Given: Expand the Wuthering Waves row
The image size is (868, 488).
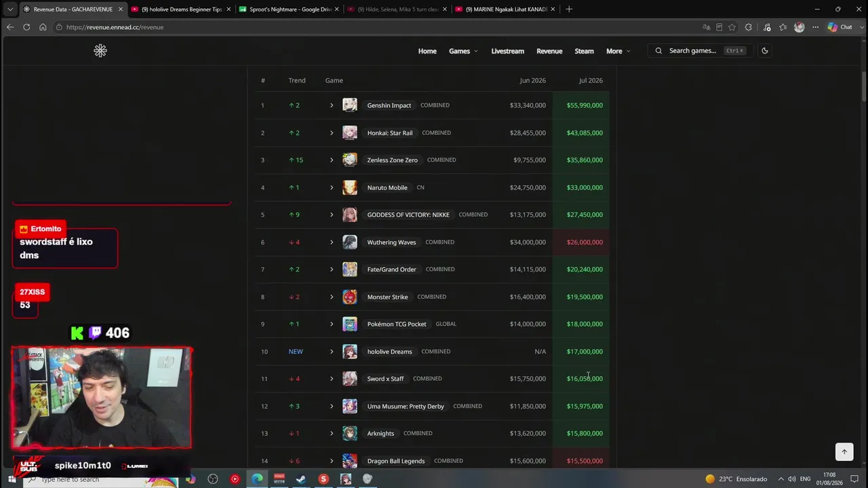Looking at the screenshot, I should pos(332,242).
